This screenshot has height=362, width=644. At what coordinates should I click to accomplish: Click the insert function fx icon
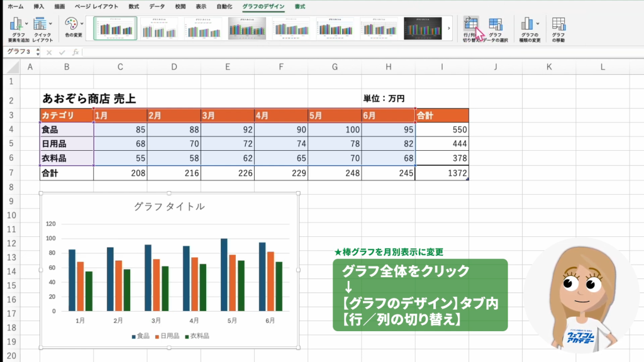[x=75, y=52]
